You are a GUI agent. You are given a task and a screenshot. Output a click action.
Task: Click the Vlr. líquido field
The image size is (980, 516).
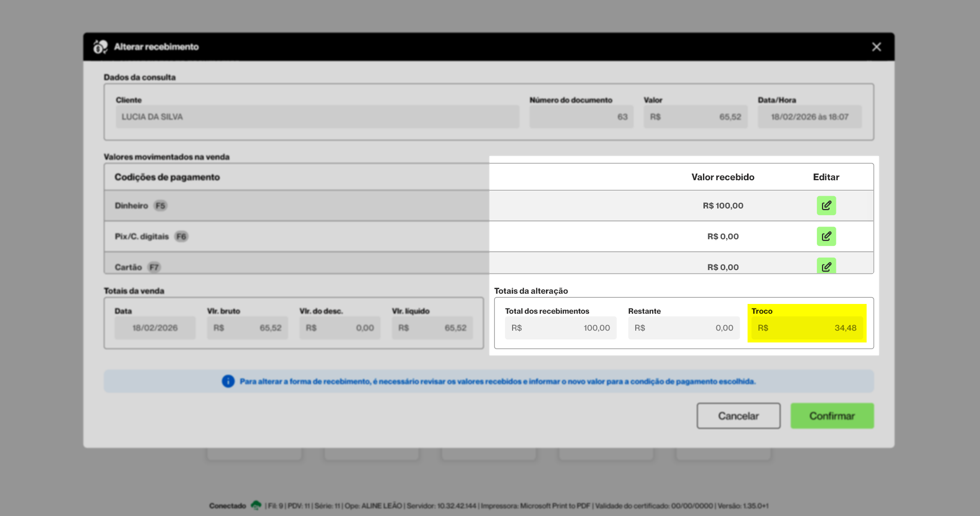click(x=432, y=328)
